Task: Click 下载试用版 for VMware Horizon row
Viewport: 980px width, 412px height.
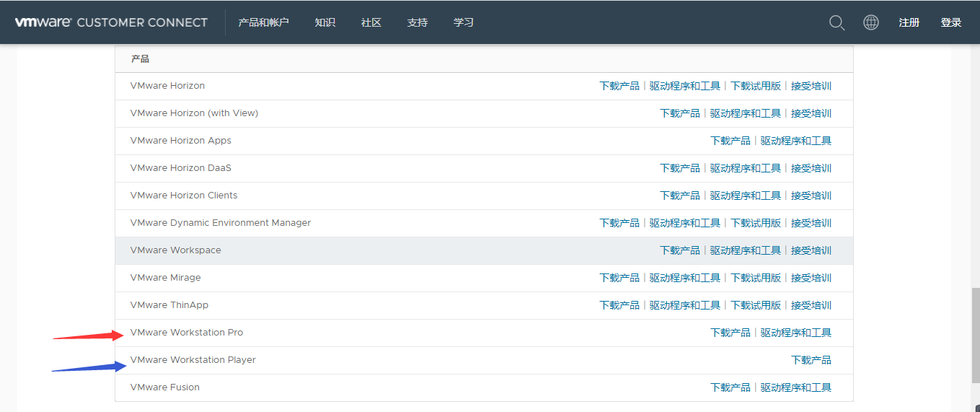Action: pyautogui.click(x=756, y=86)
